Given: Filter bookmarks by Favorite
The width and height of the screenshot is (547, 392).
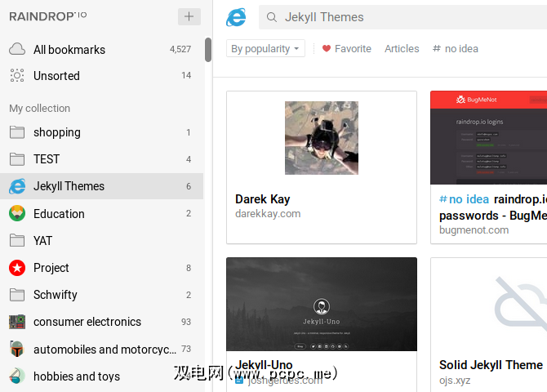Looking at the screenshot, I should tap(346, 48).
